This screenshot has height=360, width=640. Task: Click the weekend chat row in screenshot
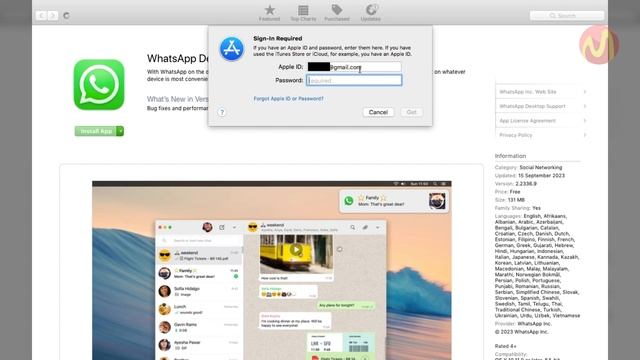point(199,256)
